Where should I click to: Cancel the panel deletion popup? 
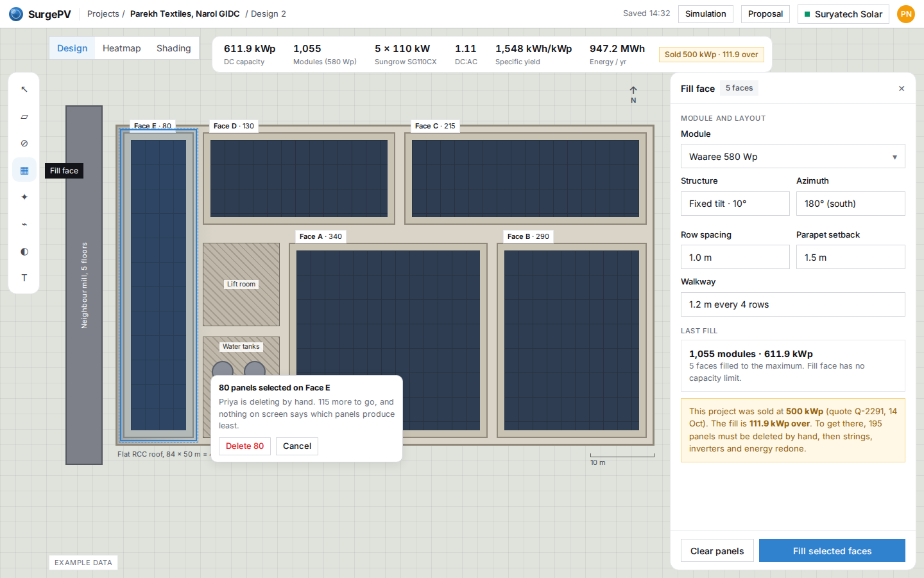297,446
